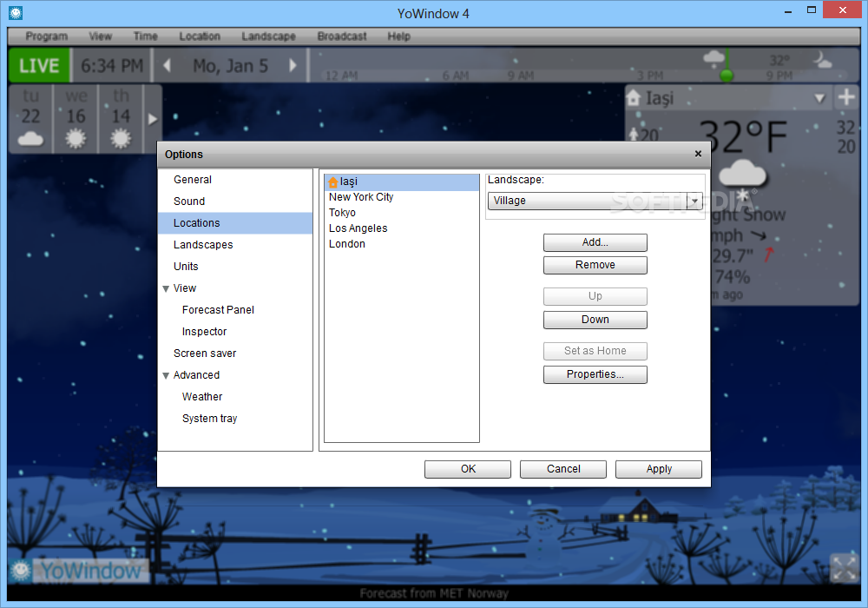Click the 6:34 PM time display
Viewport: 868px width, 608px height.
pos(112,65)
